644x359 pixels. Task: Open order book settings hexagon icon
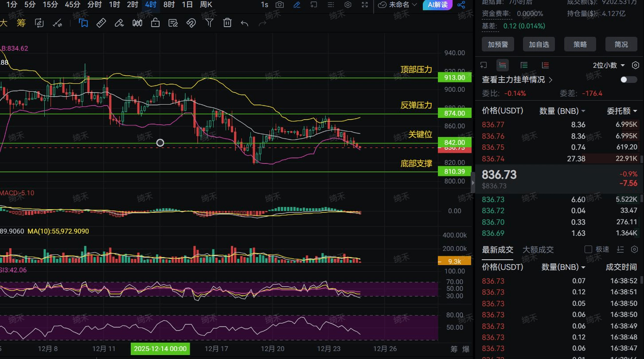click(x=636, y=65)
